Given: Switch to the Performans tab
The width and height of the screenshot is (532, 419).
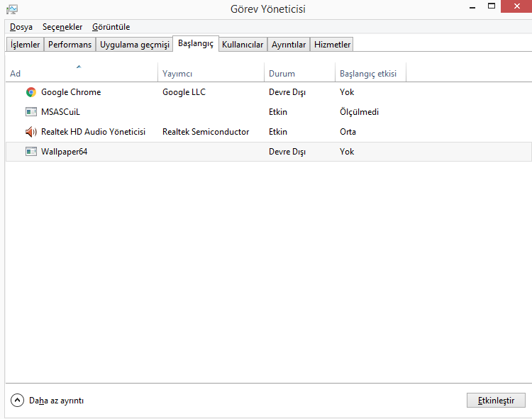Looking at the screenshot, I should tap(70, 45).
